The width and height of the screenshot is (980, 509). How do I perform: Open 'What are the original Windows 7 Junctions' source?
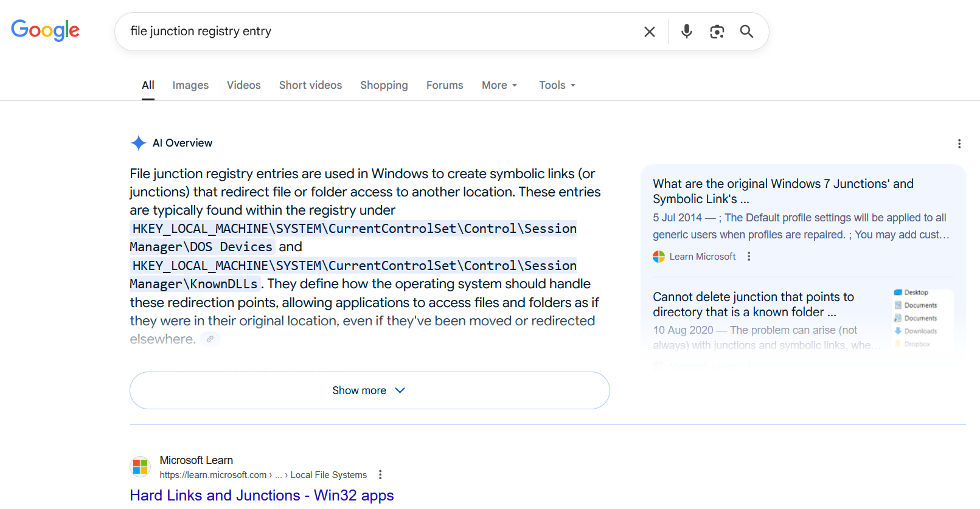click(x=783, y=191)
